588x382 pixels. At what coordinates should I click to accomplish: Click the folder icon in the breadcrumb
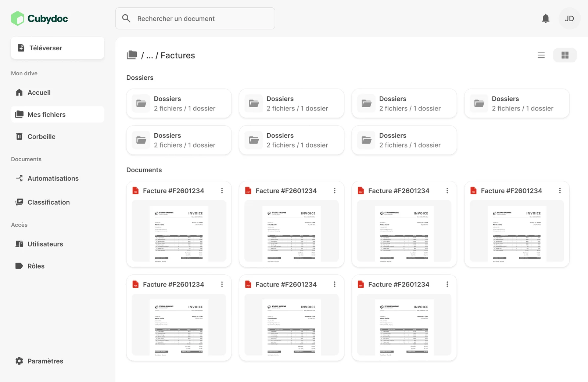click(x=132, y=55)
